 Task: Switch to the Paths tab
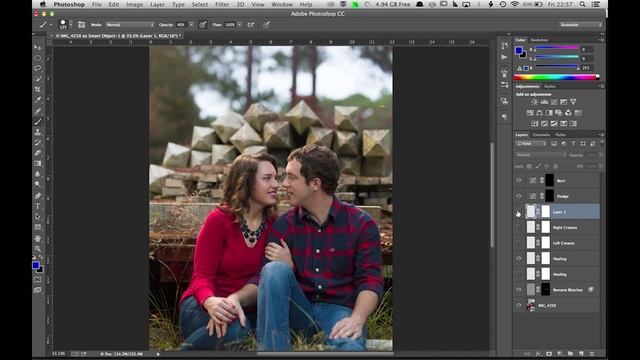pyautogui.click(x=561, y=135)
